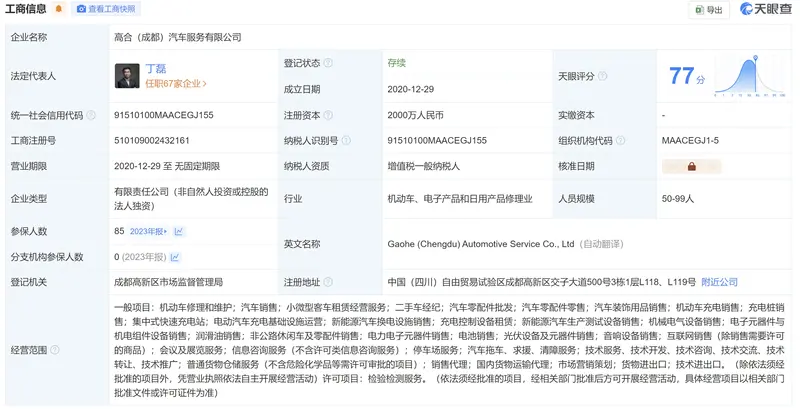The image size is (800, 409).
Task: Click company name 高合（成都）汽车服务有限公司
Action: pyautogui.click(x=178, y=37)
